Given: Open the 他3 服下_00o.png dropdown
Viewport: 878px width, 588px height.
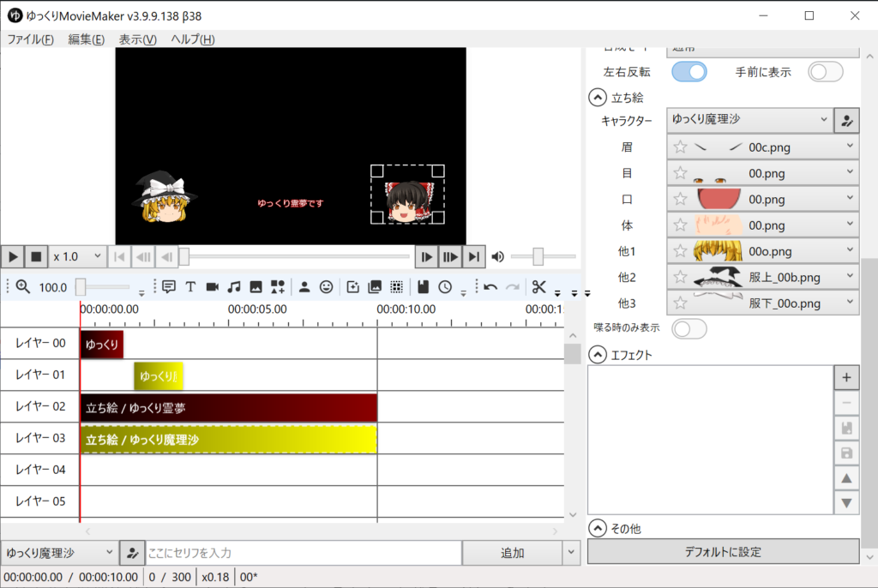Looking at the screenshot, I should tap(762, 303).
